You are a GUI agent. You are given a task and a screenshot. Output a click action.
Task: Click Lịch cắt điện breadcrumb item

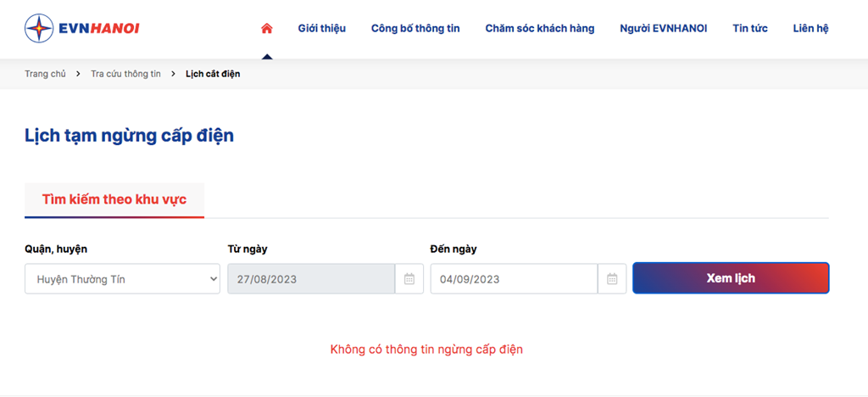coord(213,74)
